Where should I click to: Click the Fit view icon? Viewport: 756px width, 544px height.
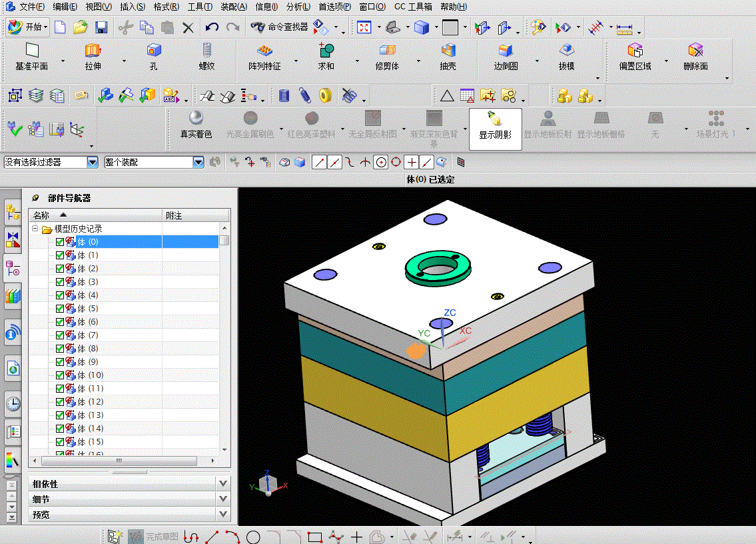pos(364,27)
